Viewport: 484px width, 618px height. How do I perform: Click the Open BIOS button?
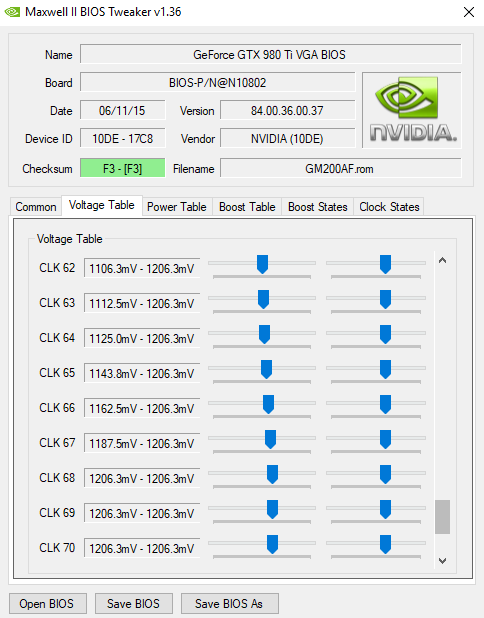click(x=47, y=603)
